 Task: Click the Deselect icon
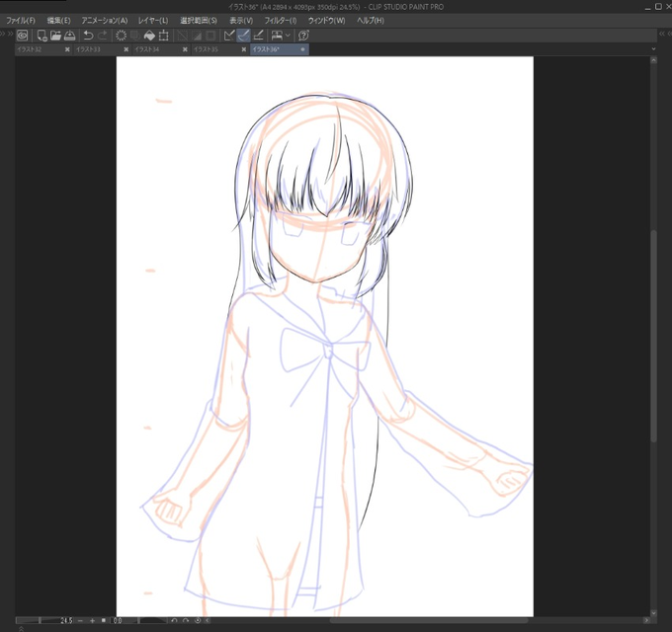[x=183, y=36]
